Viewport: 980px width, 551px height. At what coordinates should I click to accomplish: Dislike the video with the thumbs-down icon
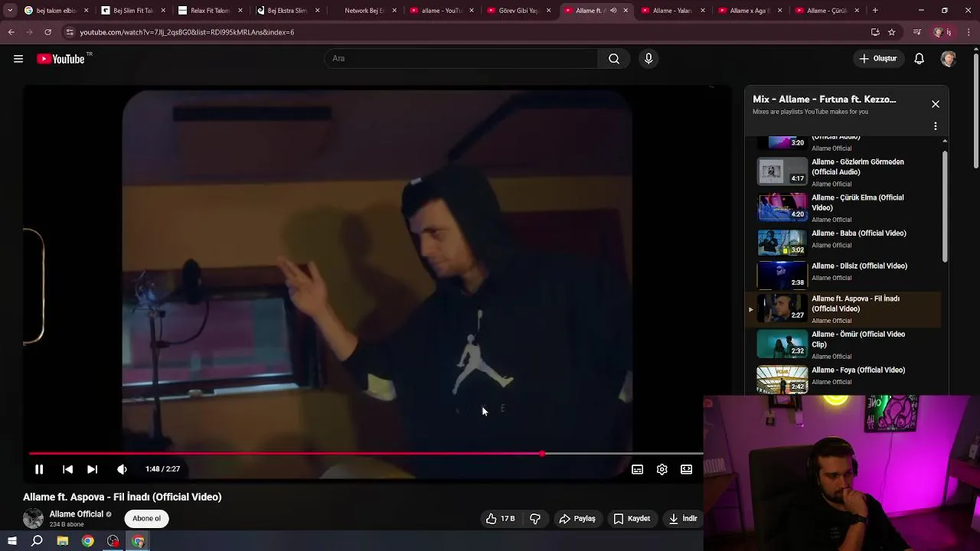click(535, 519)
